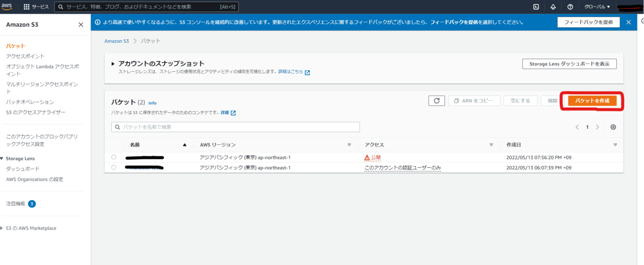Open S3 のアクセスアナライザー
The image size is (644, 265).
(35, 112)
